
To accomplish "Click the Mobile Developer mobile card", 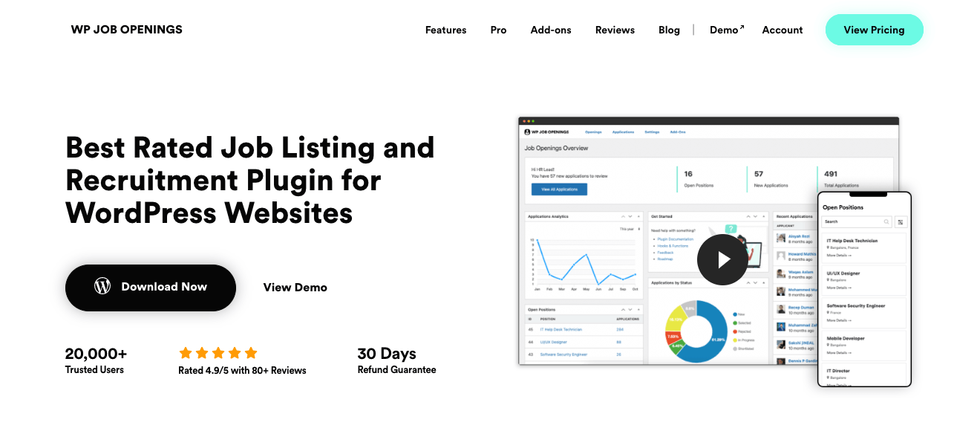I will 864,346.
